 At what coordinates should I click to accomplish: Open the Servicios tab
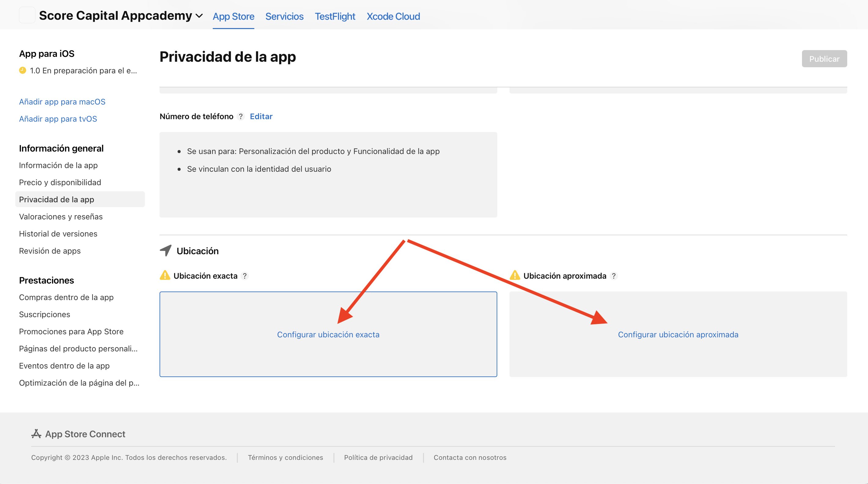tap(284, 16)
